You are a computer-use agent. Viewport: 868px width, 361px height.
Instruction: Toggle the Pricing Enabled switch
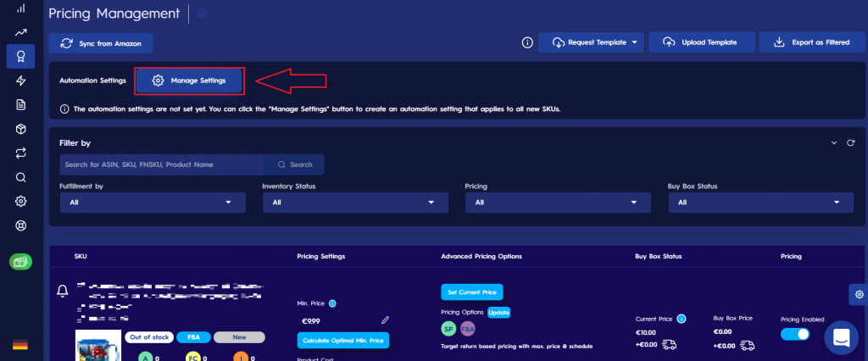coord(795,334)
